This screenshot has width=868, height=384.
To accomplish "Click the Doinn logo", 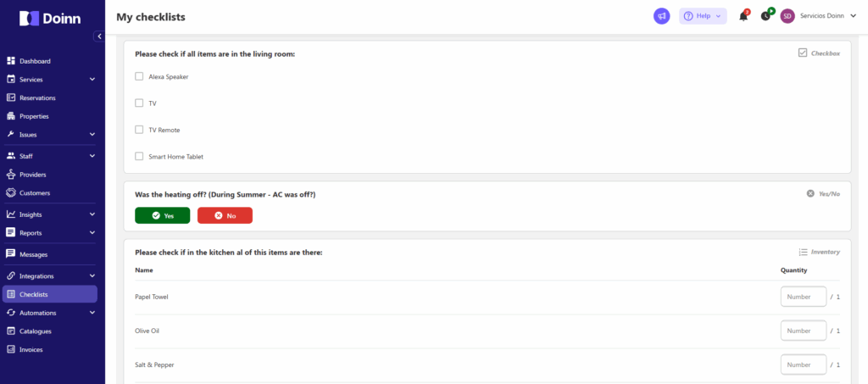I will (x=50, y=18).
